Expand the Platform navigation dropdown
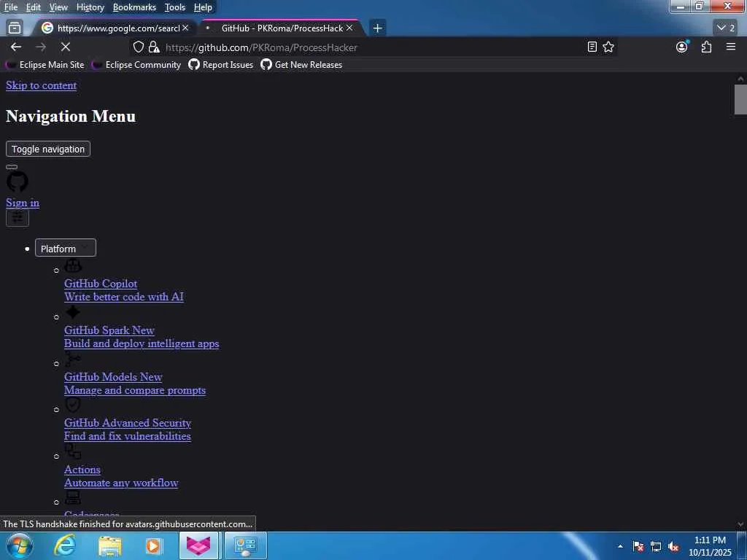The height and width of the screenshot is (560, 747). coord(65,248)
